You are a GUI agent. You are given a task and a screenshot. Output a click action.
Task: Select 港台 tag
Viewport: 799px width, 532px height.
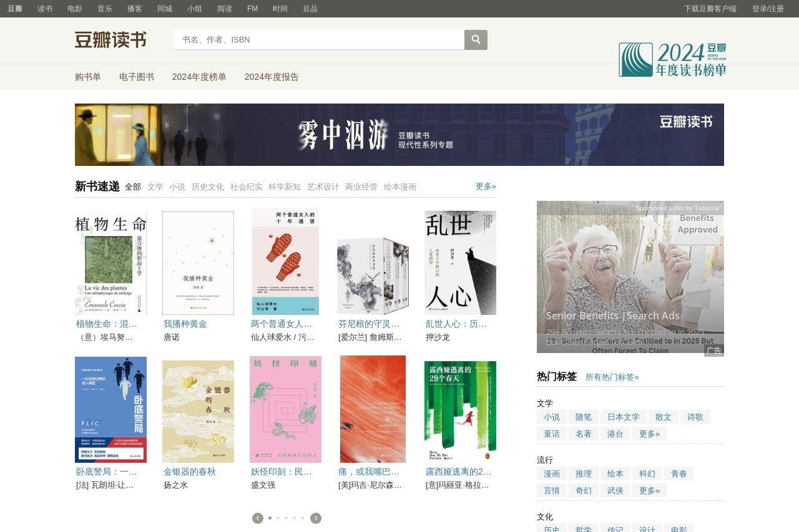(x=615, y=433)
